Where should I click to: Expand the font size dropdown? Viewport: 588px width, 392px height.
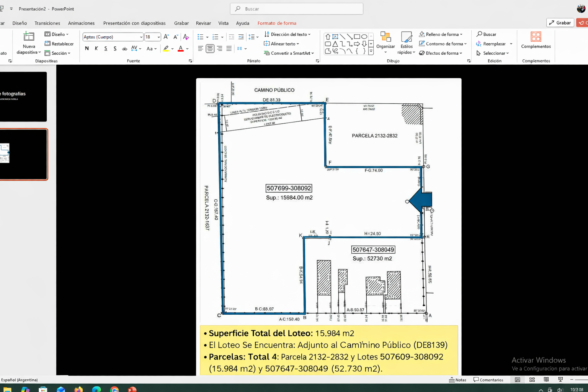pos(158,37)
